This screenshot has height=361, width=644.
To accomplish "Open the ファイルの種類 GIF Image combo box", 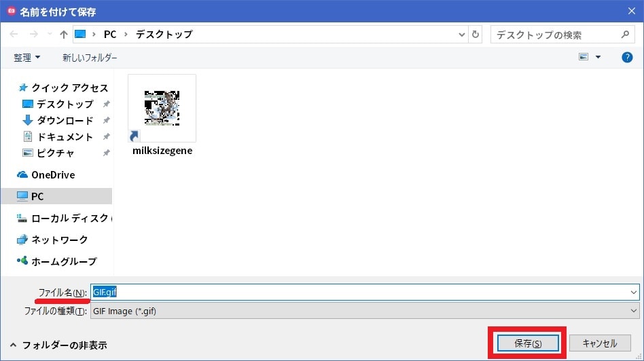I will click(x=365, y=311).
